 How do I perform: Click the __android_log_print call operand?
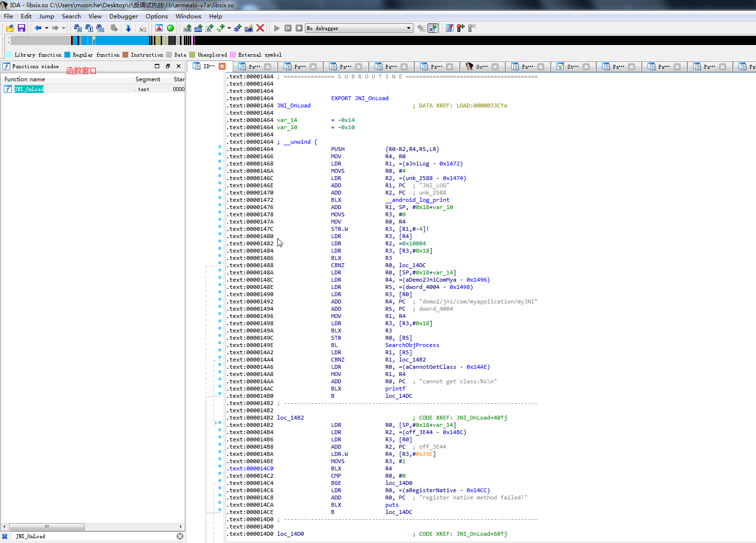click(x=417, y=200)
